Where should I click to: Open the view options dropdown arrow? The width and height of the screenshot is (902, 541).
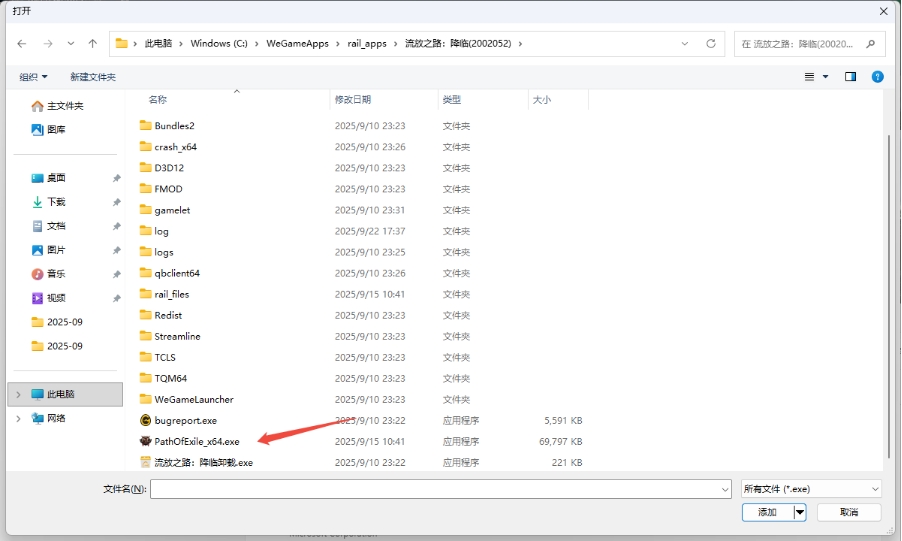coord(825,77)
